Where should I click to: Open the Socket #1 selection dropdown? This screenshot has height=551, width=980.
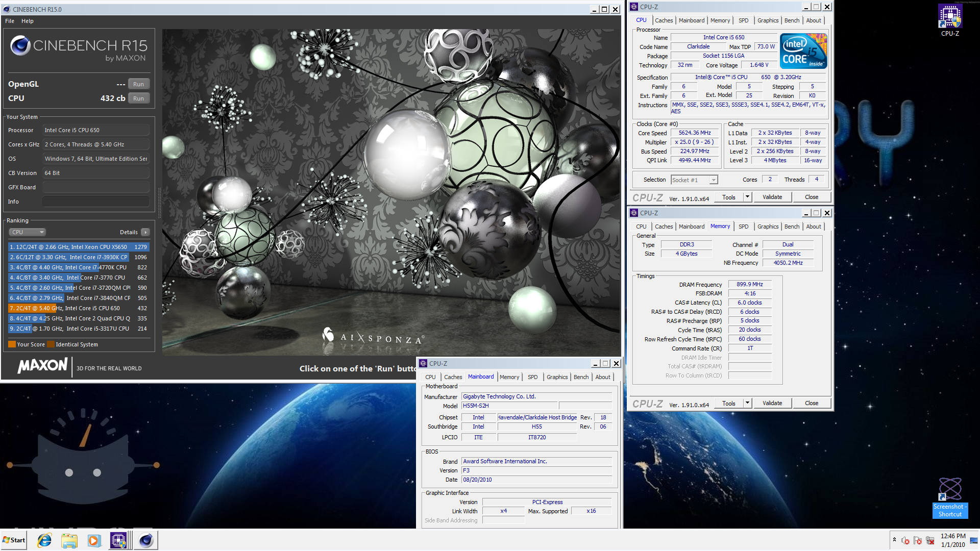pyautogui.click(x=694, y=180)
